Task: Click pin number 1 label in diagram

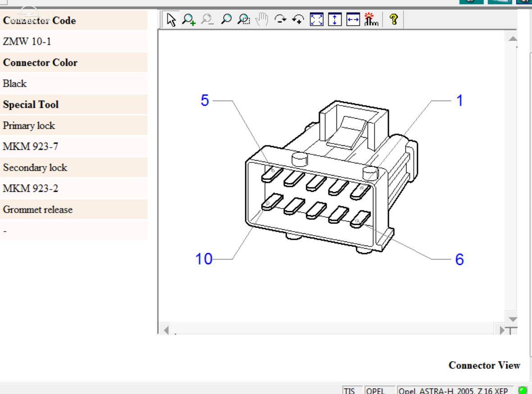Action: click(459, 101)
